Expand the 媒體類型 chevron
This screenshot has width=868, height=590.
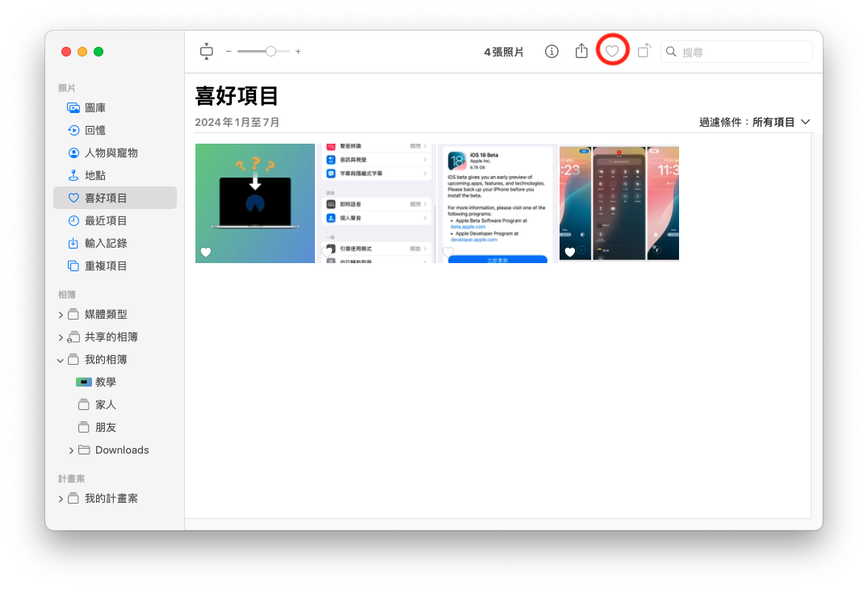click(61, 315)
